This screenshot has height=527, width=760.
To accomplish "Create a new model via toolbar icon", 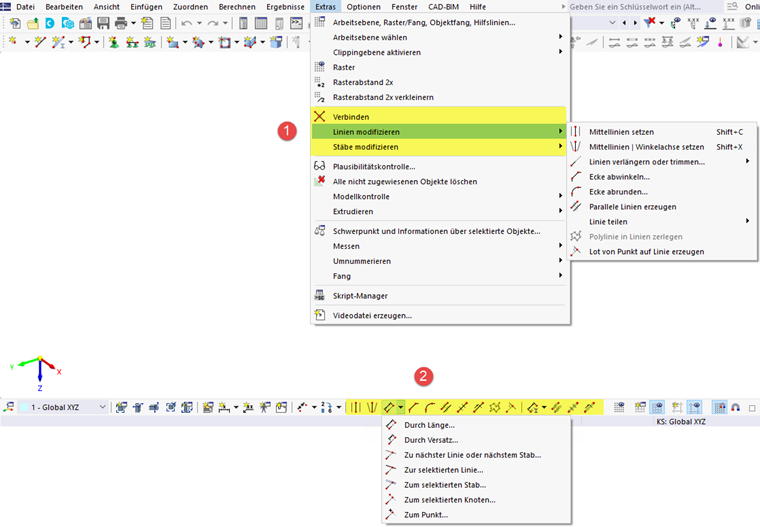I will pyautogui.click(x=15, y=23).
